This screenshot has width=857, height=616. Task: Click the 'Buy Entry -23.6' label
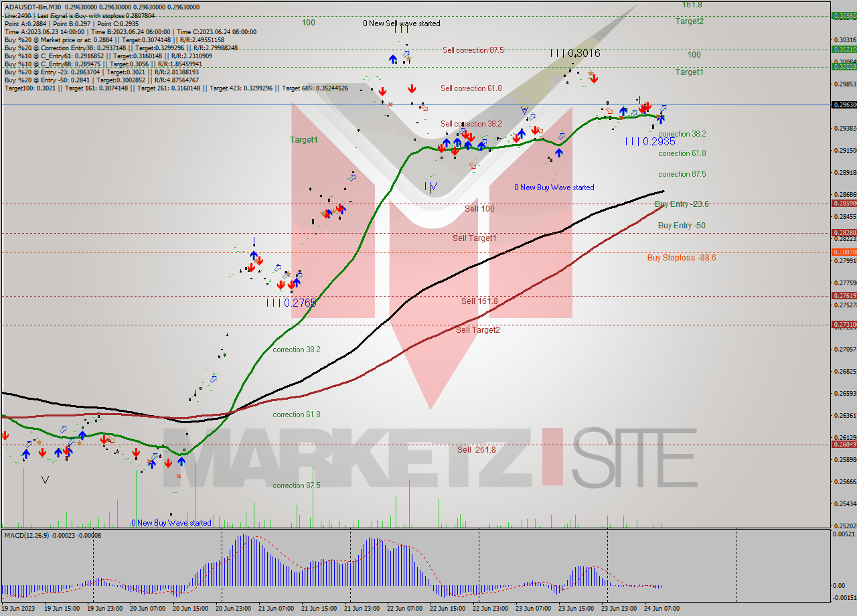coord(682,204)
